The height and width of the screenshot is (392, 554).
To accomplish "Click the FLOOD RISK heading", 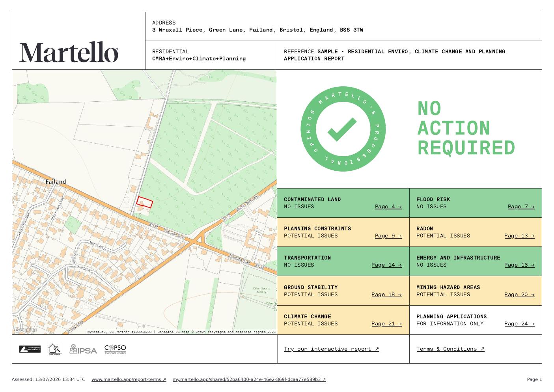I will pos(433,200).
